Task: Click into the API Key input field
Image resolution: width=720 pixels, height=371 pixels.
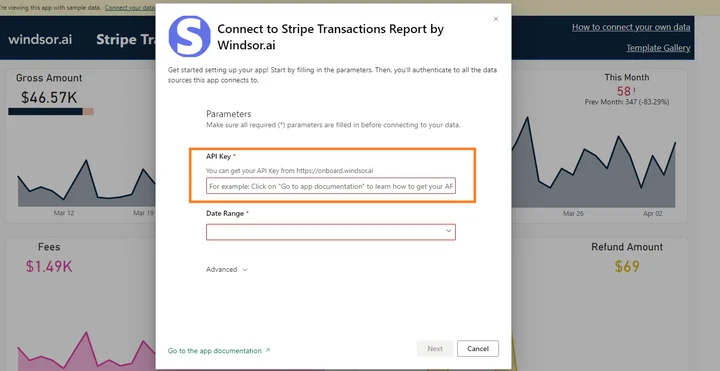Action: (x=331, y=186)
